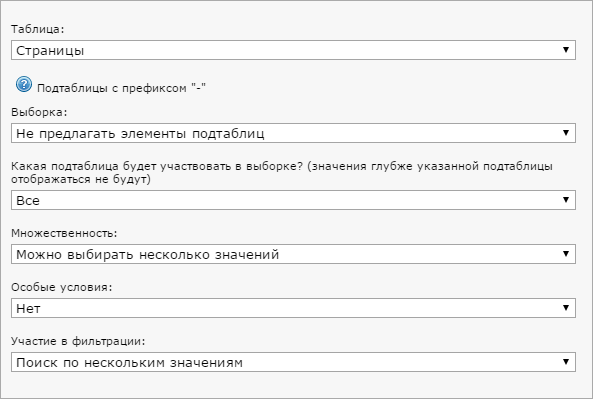Click the blue question mark help icon

coord(24,84)
